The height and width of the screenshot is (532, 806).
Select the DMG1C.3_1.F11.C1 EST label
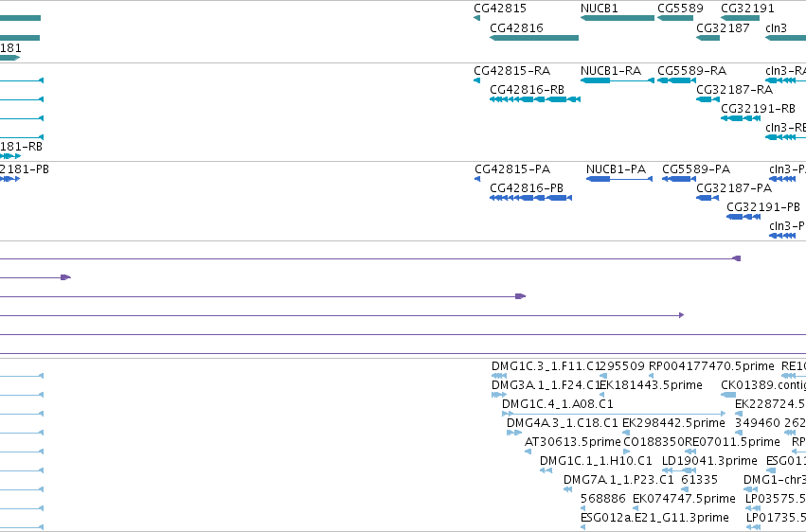546,366
